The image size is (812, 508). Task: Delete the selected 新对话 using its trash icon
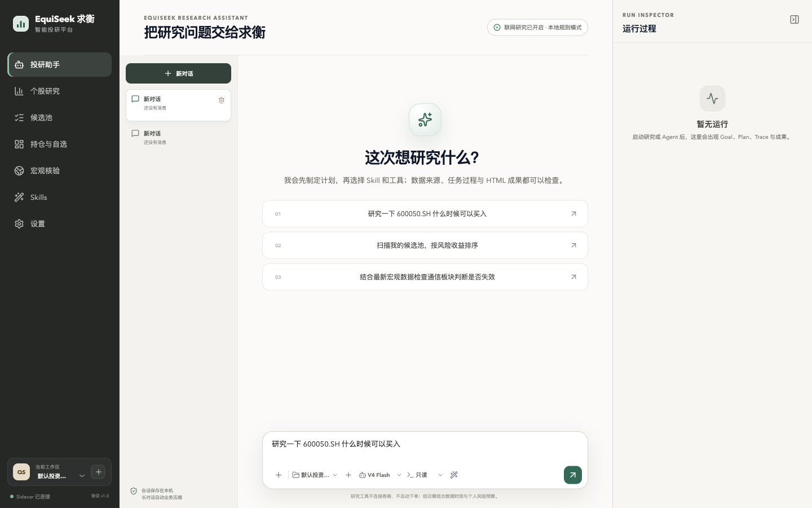pyautogui.click(x=222, y=100)
